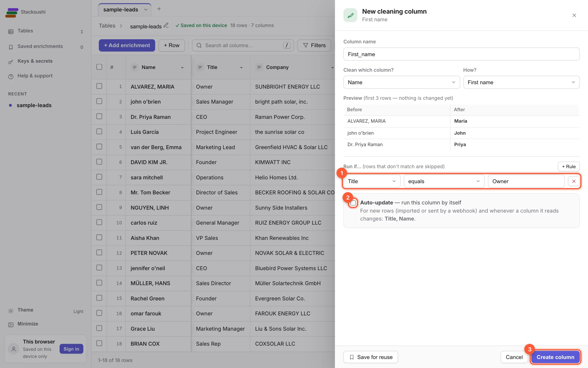This screenshot has width=588, height=368.
Task: Open the Title column header menu
Action: [x=241, y=68]
